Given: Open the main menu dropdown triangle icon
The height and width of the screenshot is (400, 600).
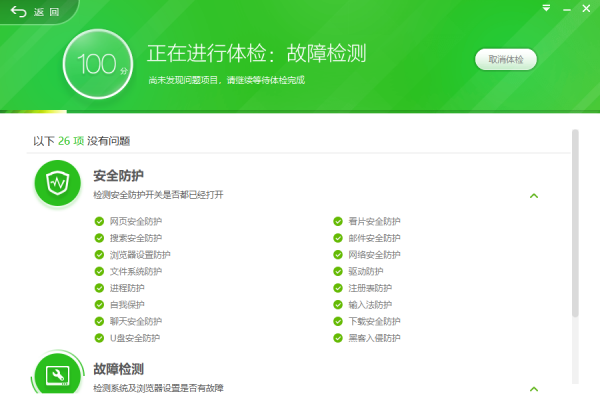Looking at the screenshot, I should click(546, 8).
